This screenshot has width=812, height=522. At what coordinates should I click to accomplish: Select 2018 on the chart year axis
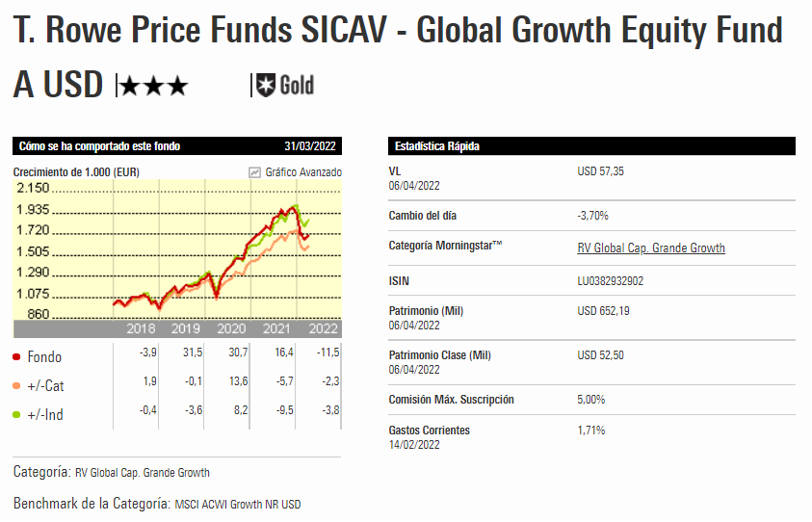pos(142,329)
